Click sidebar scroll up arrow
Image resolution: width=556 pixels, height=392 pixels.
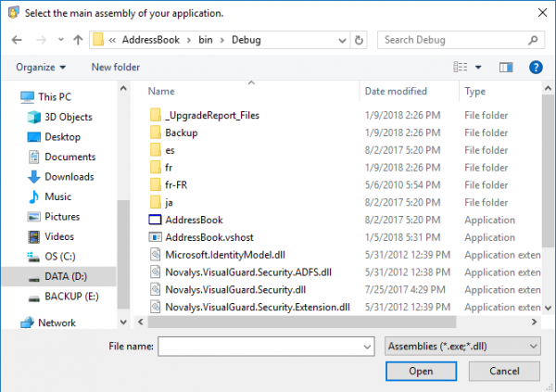click(x=123, y=88)
